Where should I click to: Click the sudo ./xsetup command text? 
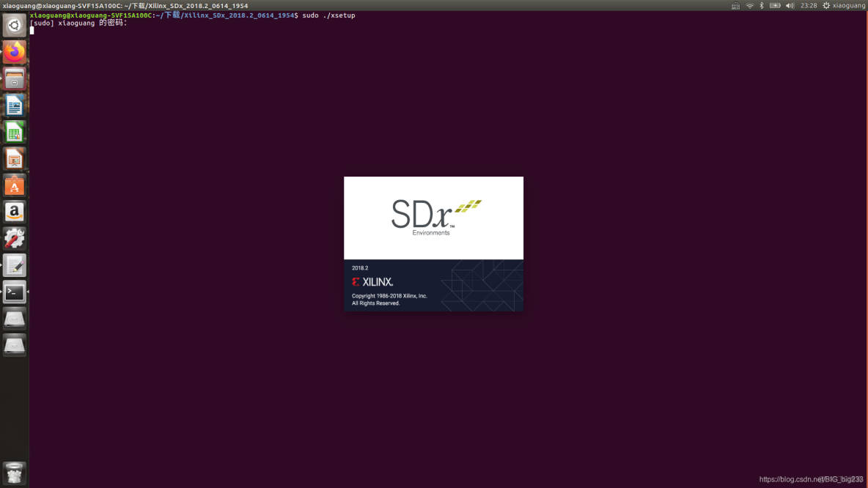click(329, 15)
